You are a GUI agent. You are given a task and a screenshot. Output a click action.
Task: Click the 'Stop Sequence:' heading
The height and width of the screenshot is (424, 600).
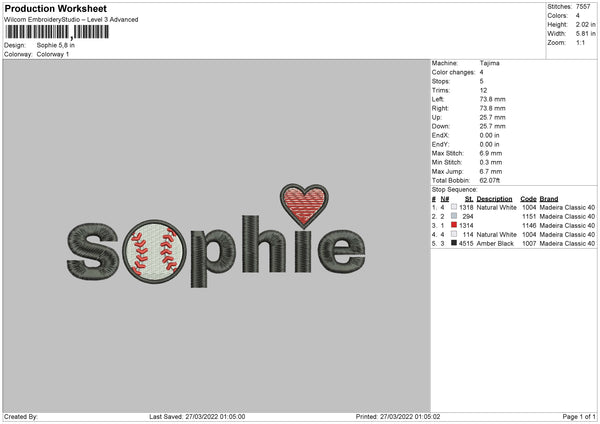[455, 190]
